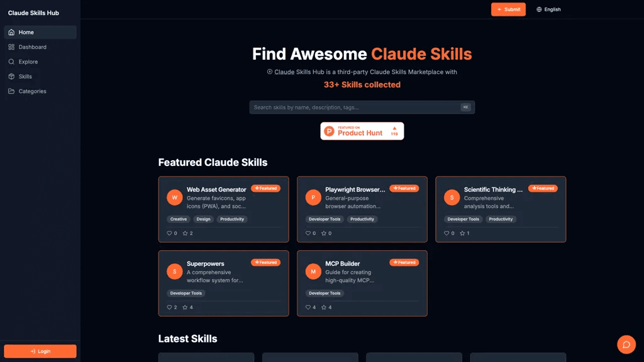Open the Playwright Browser card title
Screen dimensions: 644x362
(355, 190)
